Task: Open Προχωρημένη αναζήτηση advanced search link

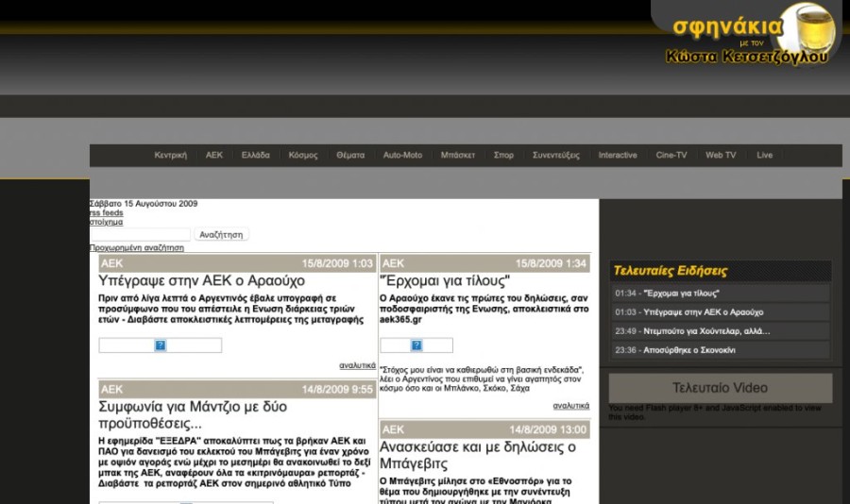Action: pyautogui.click(x=137, y=247)
